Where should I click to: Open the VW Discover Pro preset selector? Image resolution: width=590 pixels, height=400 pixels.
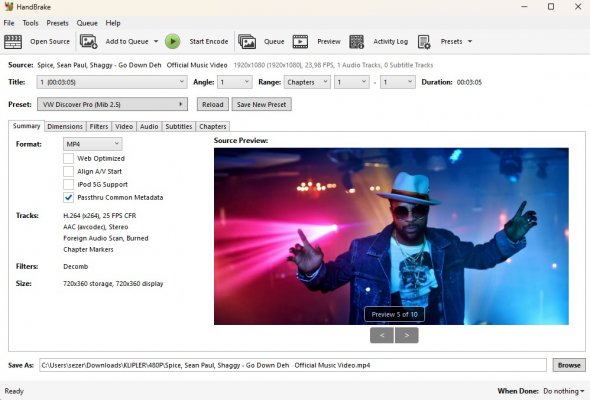coord(112,104)
